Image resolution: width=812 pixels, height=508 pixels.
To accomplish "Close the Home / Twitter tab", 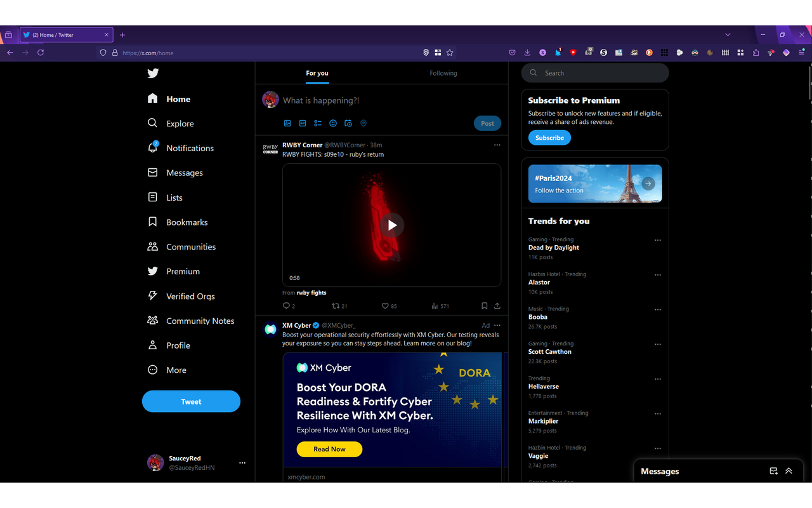I will point(107,35).
